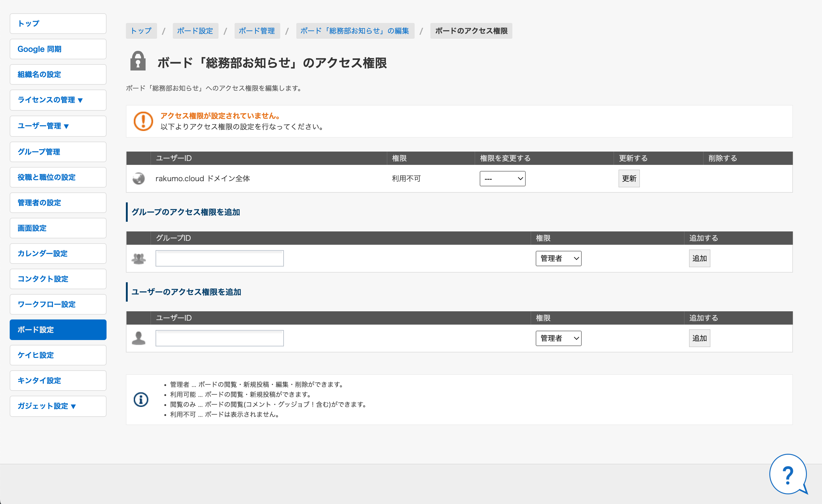Click the group people icon in グループID row
Image resolution: width=822 pixels, height=504 pixels.
click(138, 259)
